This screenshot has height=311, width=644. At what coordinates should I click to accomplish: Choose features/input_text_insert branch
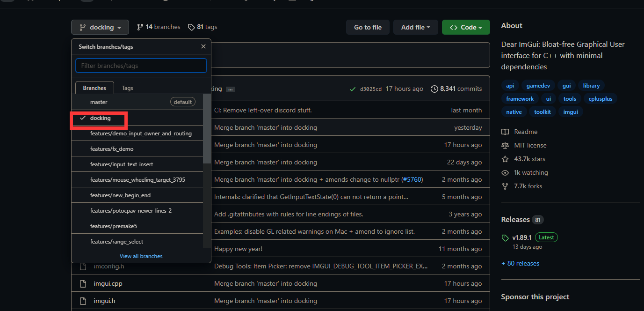(137, 164)
